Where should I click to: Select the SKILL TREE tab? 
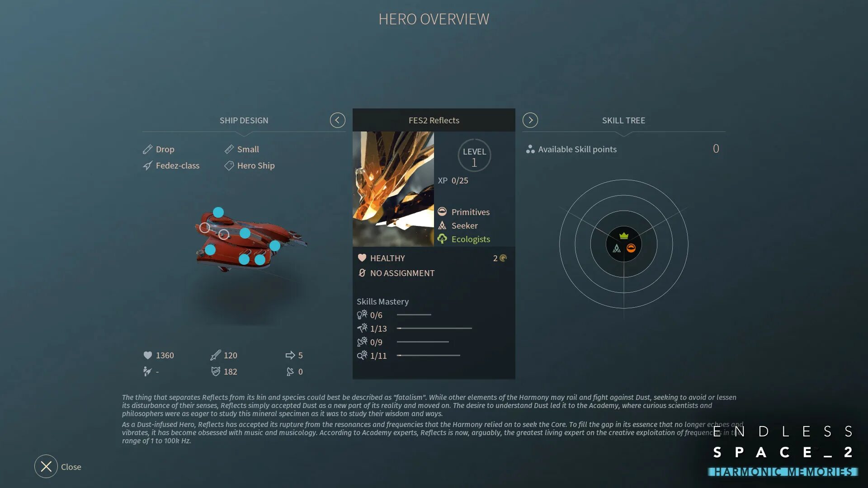click(x=623, y=120)
